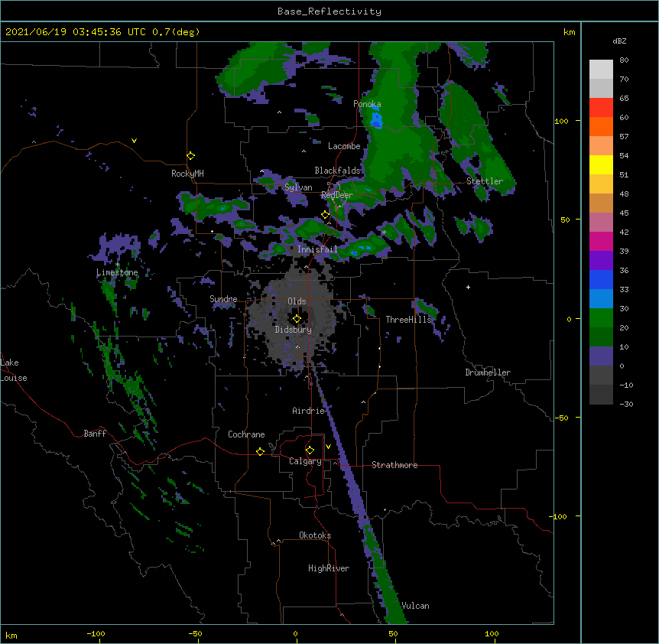The image size is (659, 644).
Task: Click the 65 value in the dBZ legend
Action: coord(624,99)
